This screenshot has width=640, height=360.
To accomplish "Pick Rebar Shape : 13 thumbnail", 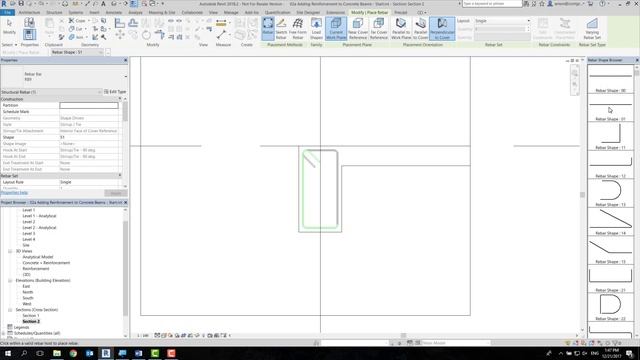I will (x=610, y=193).
